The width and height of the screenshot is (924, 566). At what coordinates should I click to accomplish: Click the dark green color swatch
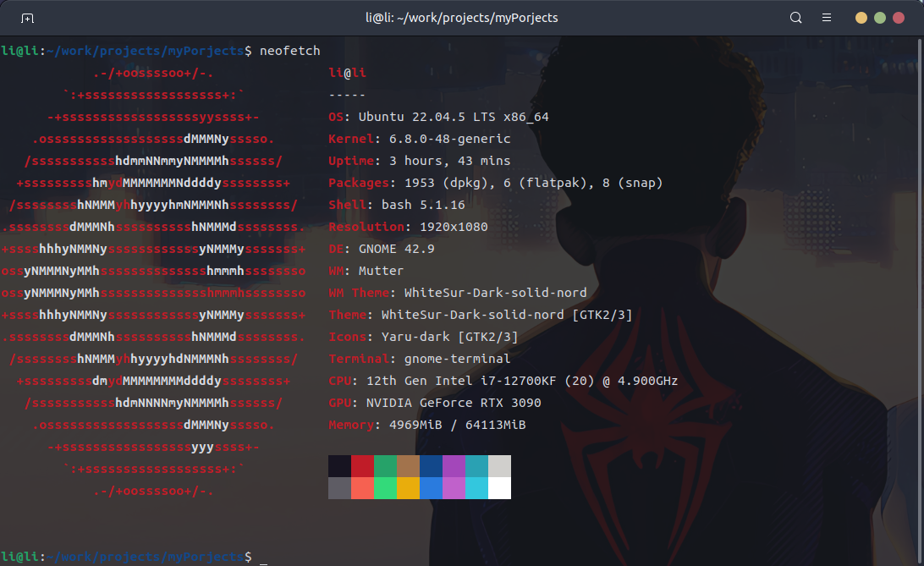point(385,466)
